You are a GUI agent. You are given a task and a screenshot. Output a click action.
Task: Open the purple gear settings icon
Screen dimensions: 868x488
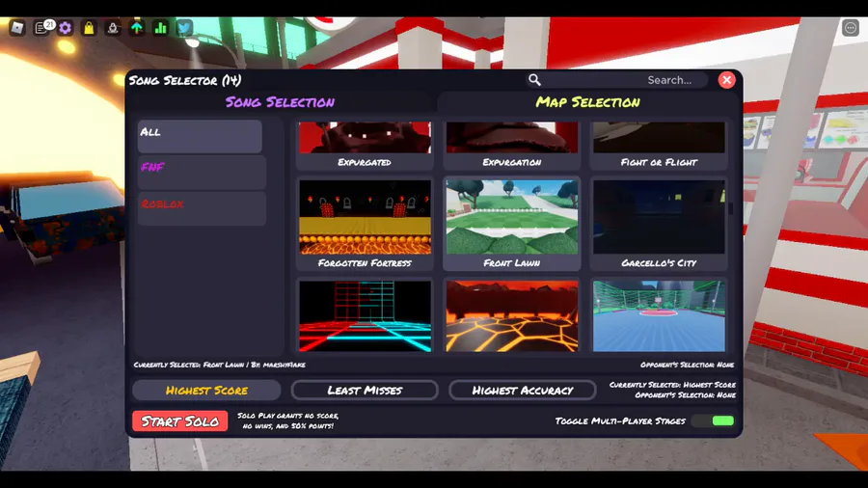click(66, 28)
